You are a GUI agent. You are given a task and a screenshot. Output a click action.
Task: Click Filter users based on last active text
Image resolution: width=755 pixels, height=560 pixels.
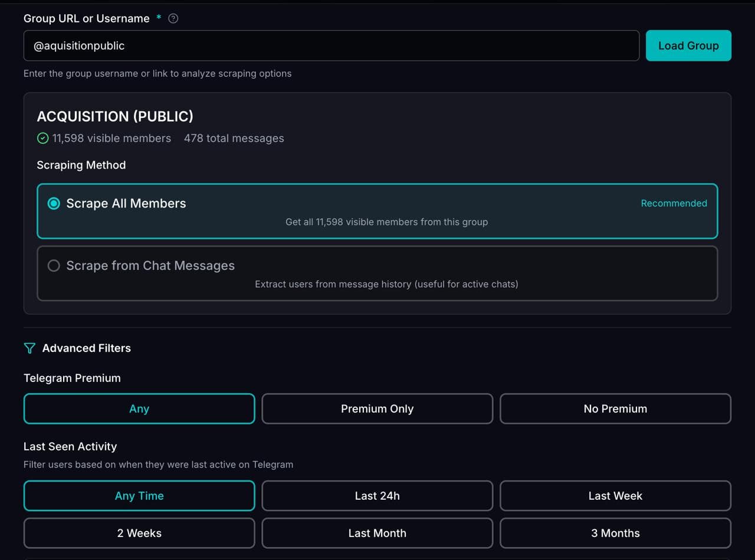[x=158, y=465]
